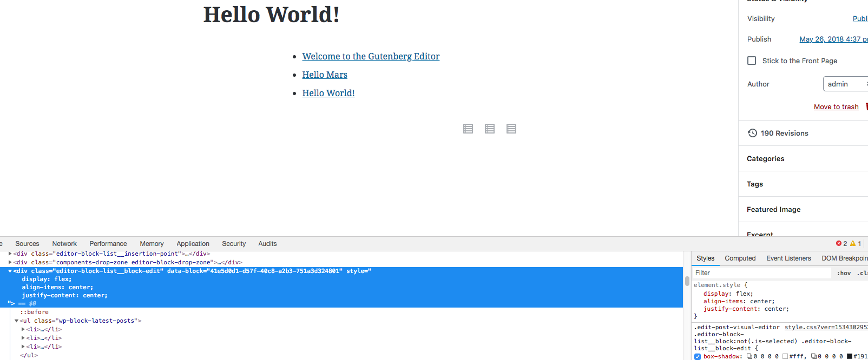Click the leftmost latest-posts block icon
This screenshot has height=360, width=868.
[x=468, y=129]
